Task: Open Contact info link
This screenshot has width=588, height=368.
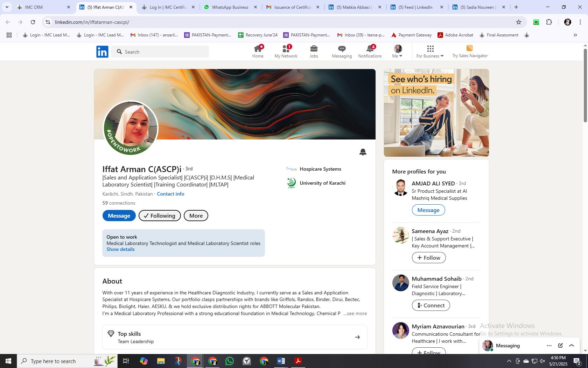Action: pos(170,194)
